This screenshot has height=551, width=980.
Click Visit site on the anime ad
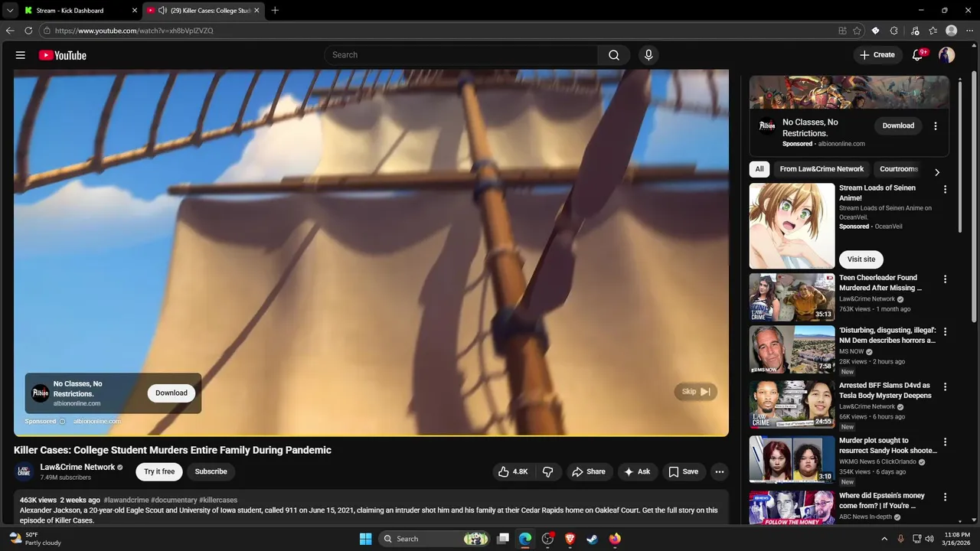point(861,259)
